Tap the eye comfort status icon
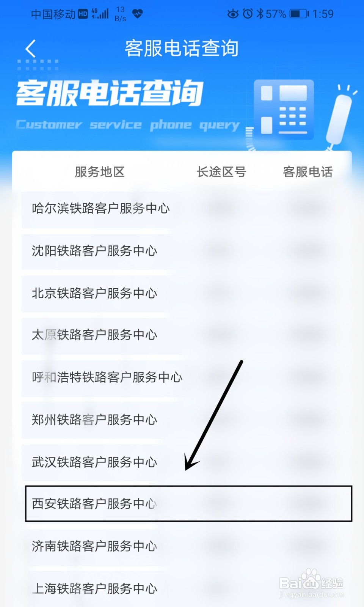Image resolution: width=364 pixels, height=607 pixels. click(233, 14)
